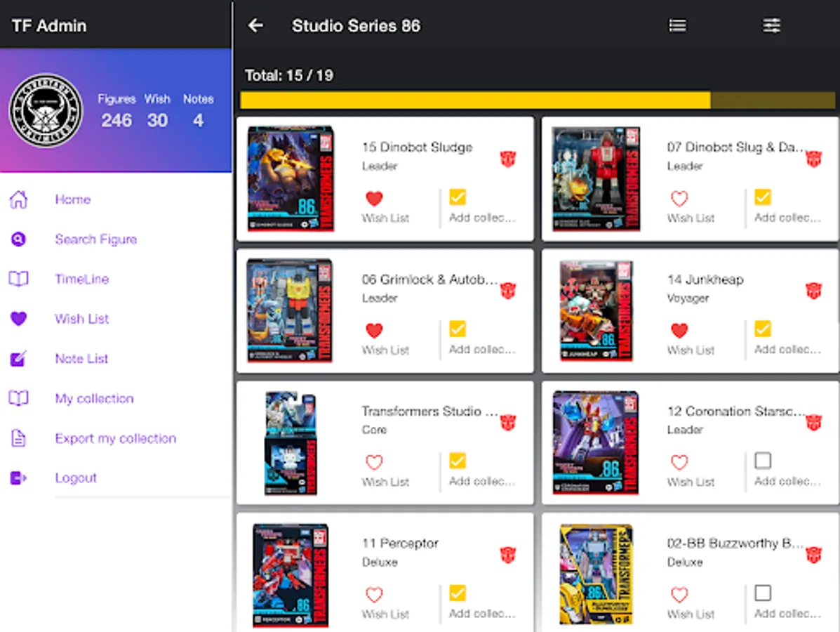840x632 pixels.
Task: Open Search Figure from the sidebar
Action: pyautogui.click(x=96, y=239)
